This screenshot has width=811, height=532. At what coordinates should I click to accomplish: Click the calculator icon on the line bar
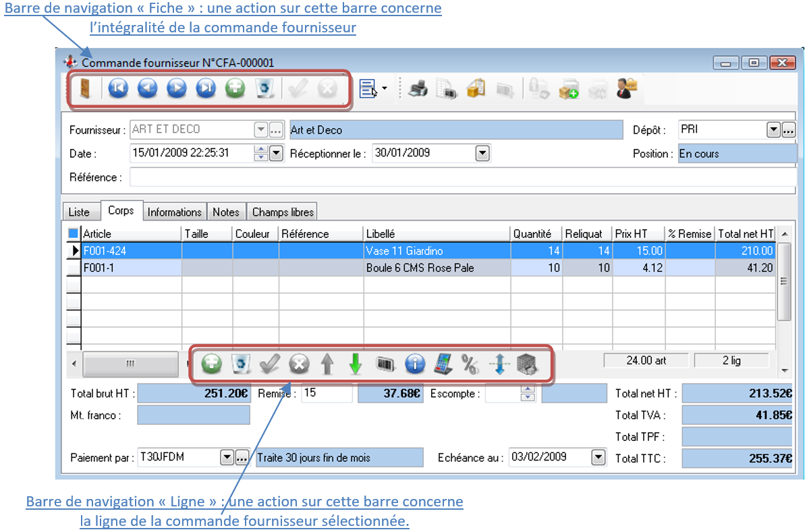443,363
